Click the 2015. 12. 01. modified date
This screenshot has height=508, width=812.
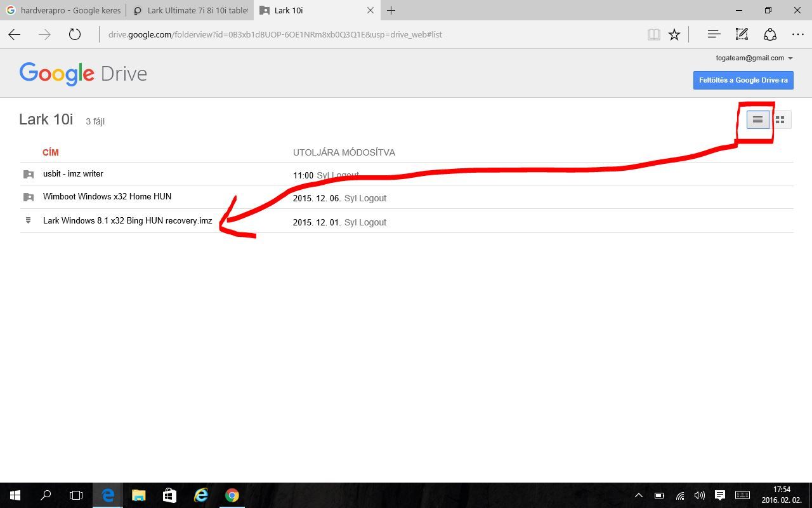(x=317, y=222)
